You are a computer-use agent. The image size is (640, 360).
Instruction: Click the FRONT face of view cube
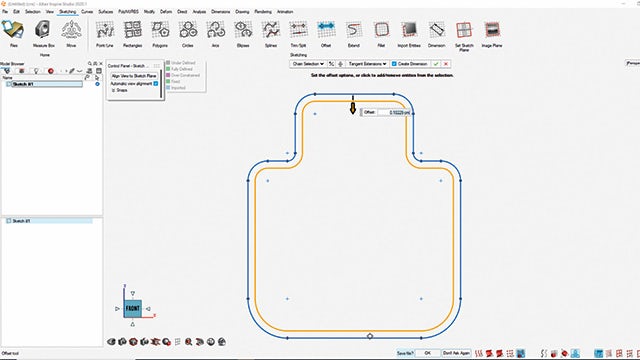pyautogui.click(x=133, y=309)
